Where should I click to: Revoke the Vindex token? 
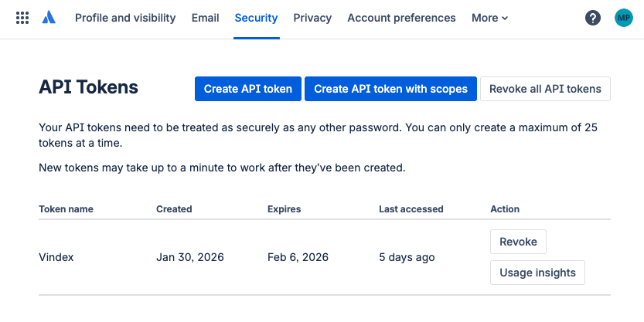click(x=518, y=242)
